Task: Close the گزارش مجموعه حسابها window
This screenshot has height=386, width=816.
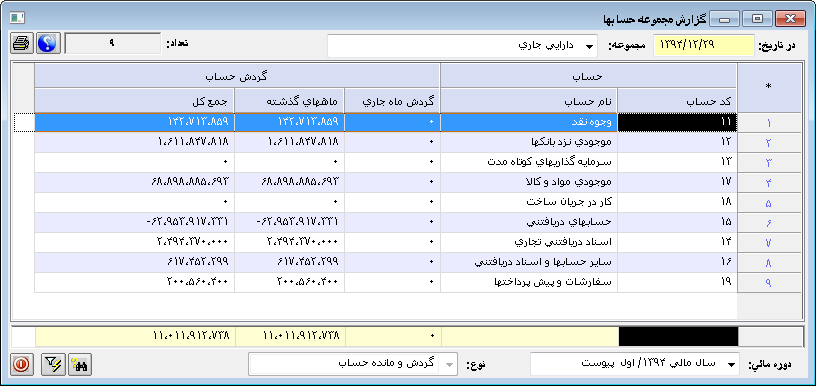Action: (790, 19)
